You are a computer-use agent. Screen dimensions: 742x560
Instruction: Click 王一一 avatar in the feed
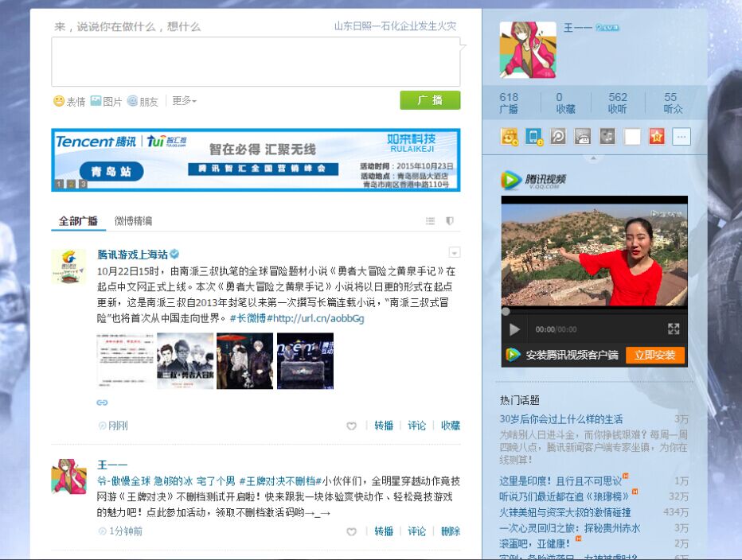pyautogui.click(x=69, y=476)
